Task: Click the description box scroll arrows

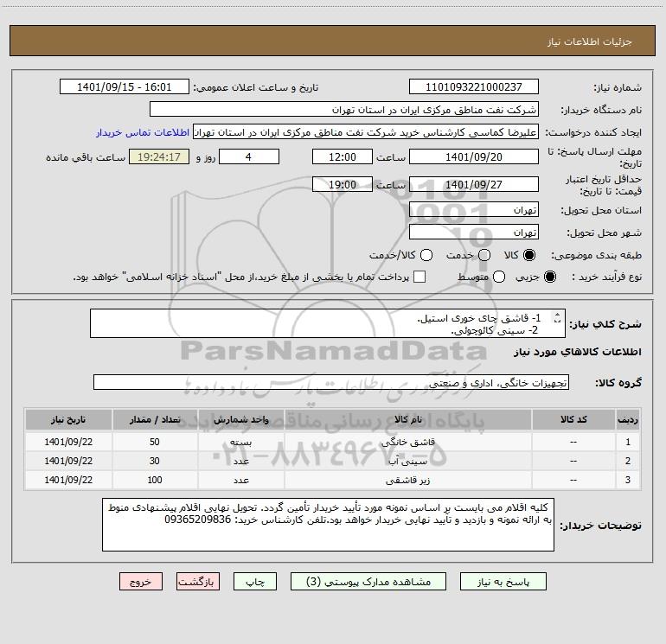Action: (557, 317)
